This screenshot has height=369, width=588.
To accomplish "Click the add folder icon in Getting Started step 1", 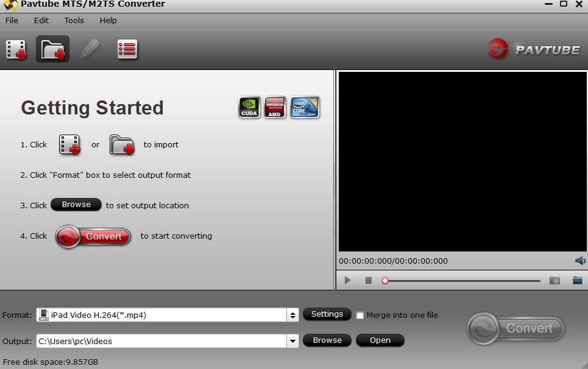I will (x=122, y=144).
